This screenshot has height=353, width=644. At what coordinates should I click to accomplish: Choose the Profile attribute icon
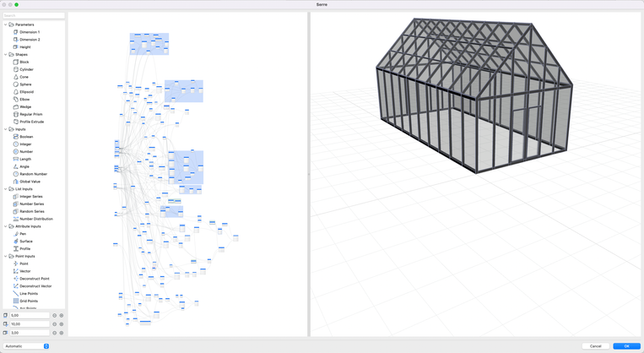15,248
